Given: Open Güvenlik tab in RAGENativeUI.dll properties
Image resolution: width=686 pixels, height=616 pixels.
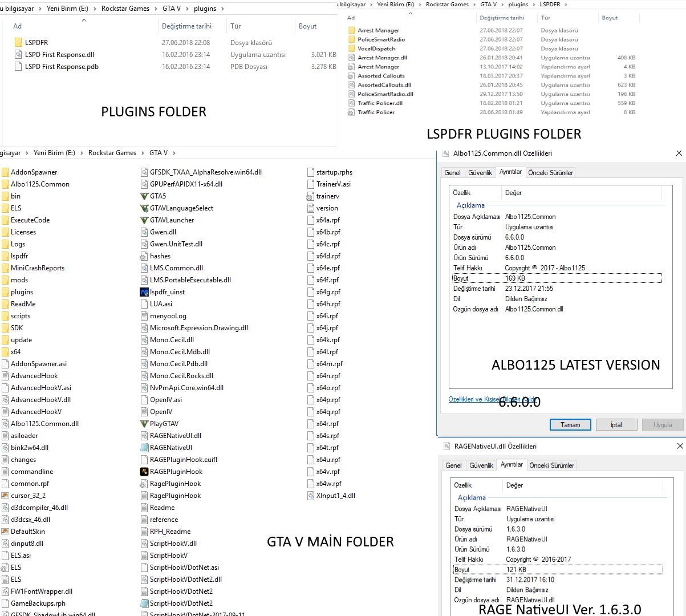Looking at the screenshot, I should [x=481, y=465].
